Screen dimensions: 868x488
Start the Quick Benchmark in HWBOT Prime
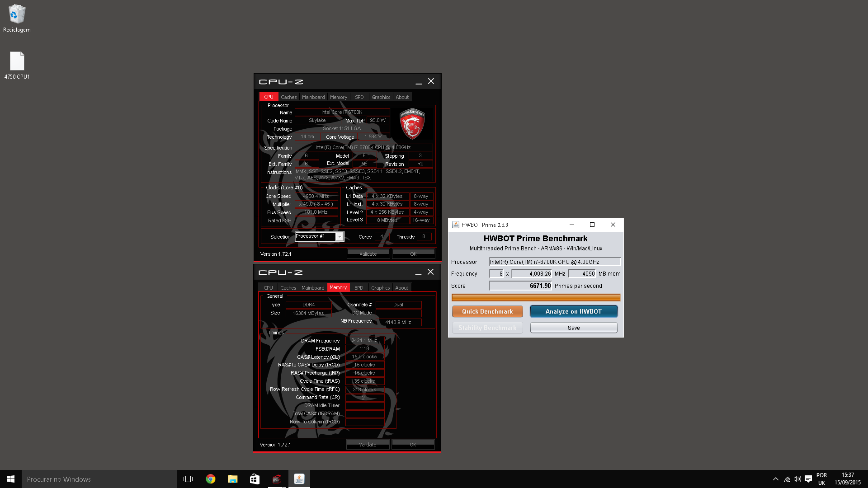click(x=487, y=311)
